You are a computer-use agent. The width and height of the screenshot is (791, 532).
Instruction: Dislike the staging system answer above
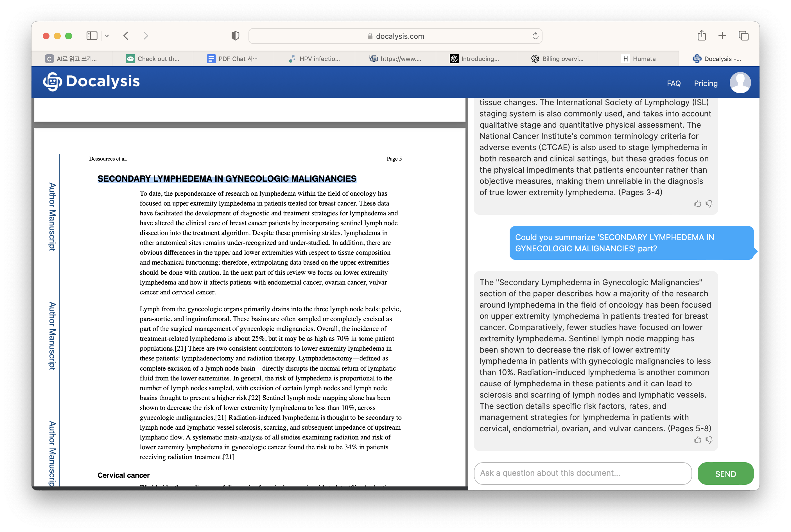pos(709,204)
